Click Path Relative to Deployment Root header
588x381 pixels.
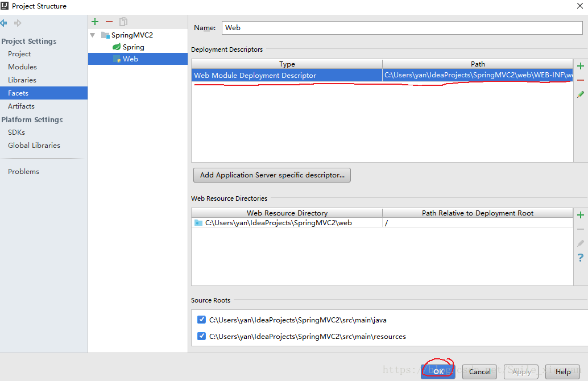tap(478, 213)
